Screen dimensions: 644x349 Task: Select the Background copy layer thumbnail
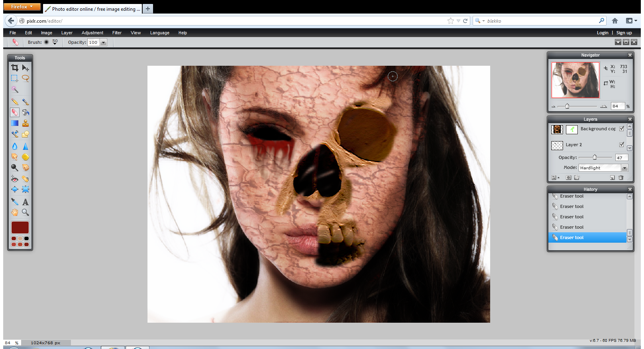click(557, 129)
